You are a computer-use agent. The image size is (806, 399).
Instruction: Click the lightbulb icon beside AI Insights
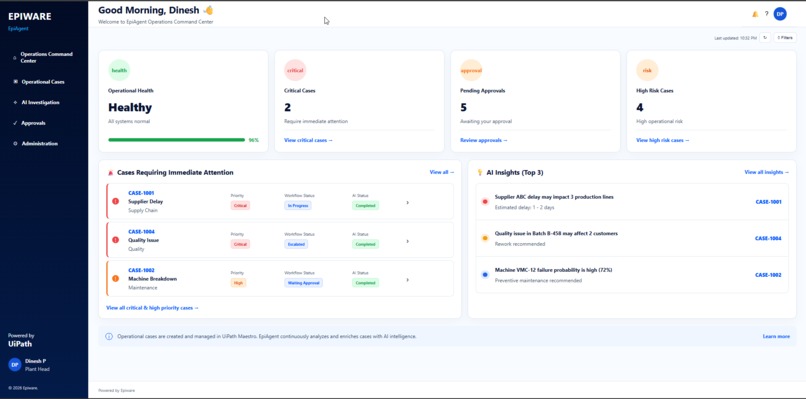click(480, 172)
